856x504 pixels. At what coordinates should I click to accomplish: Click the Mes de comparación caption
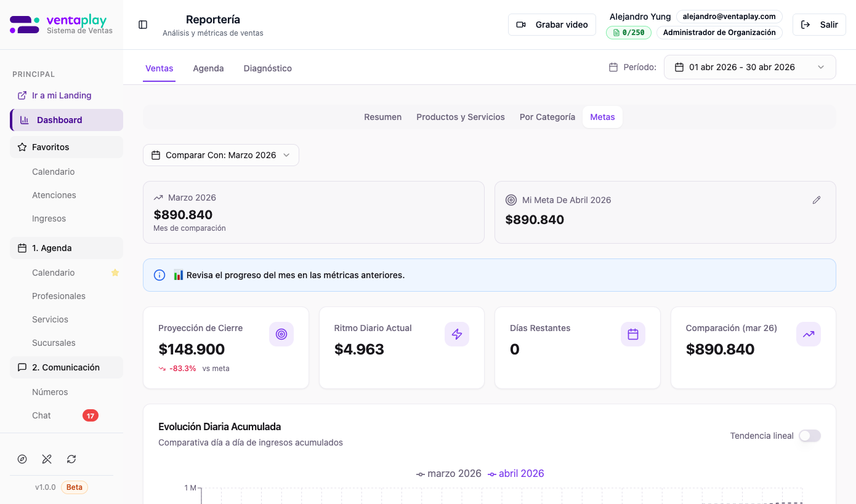tap(190, 228)
